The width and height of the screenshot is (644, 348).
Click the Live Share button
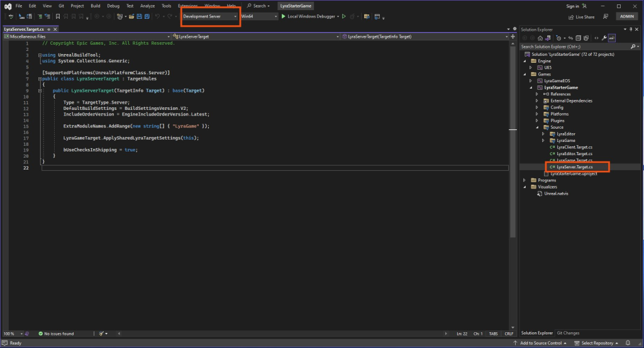click(582, 17)
